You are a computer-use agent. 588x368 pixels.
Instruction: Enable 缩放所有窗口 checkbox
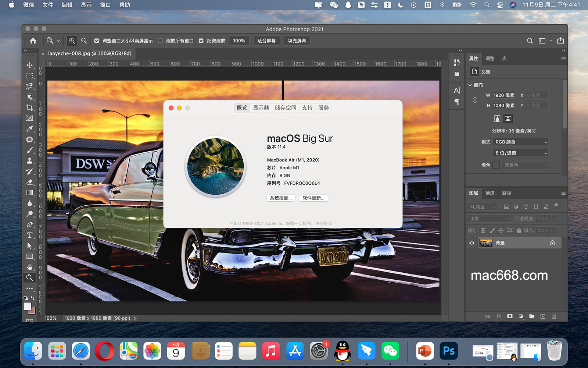[x=160, y=41]
